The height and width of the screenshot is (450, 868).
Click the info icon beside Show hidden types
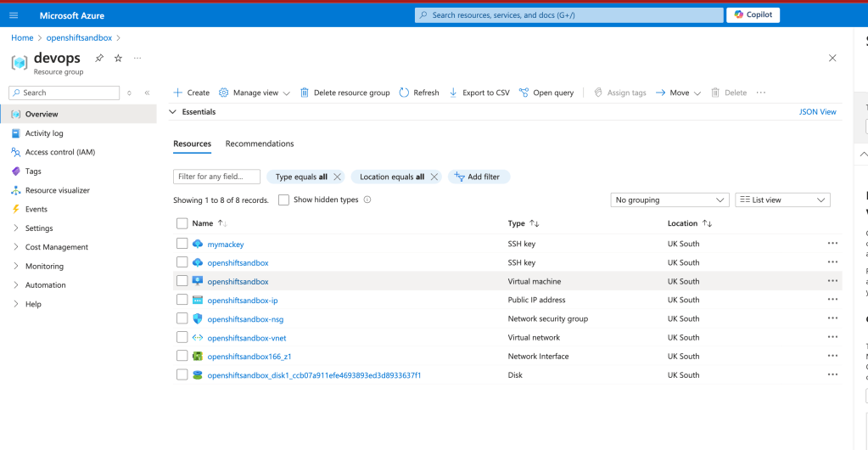(367, 200)
